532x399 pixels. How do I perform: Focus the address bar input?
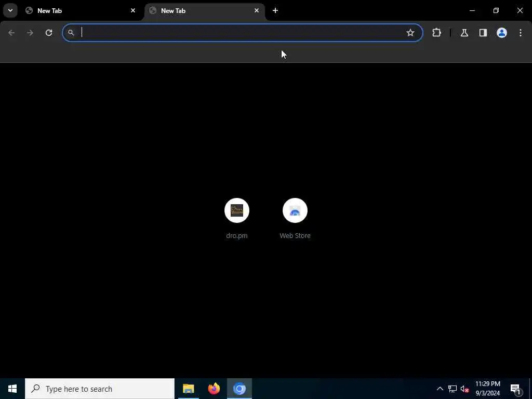[x=243, y=33]
